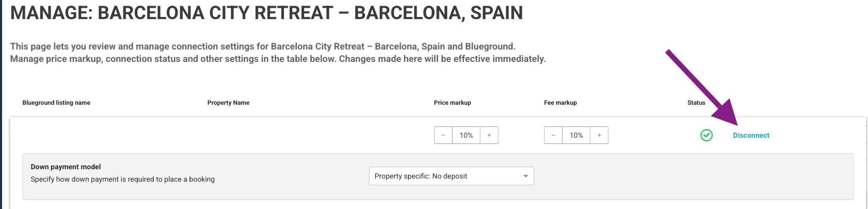
Task: Click the Price markup 10% value field
Action: pos(466,135)
